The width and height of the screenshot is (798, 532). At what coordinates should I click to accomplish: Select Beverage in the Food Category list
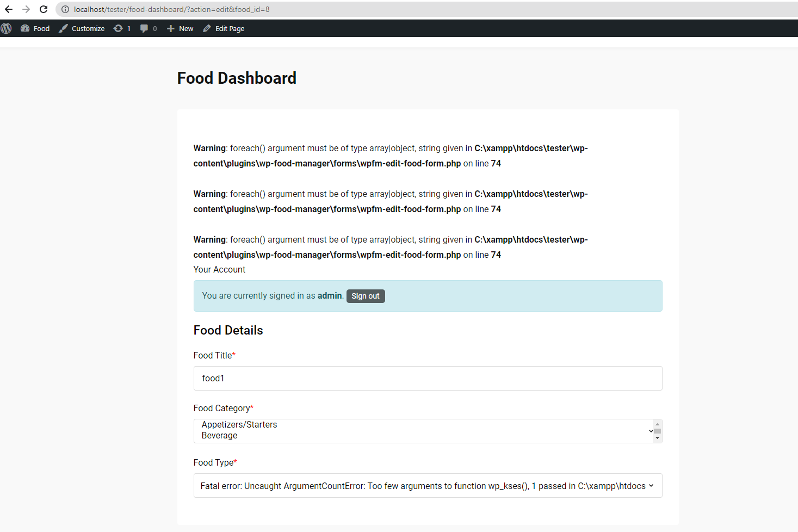pyautogui.click(x=219, y=435)
